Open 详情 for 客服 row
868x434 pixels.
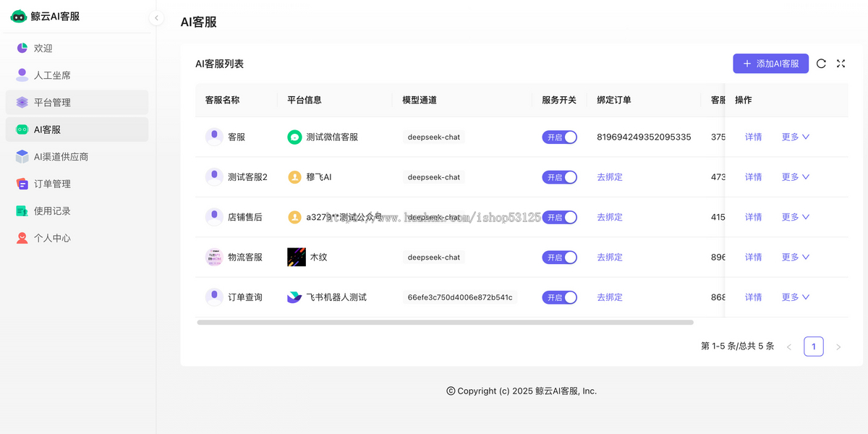point(753,137)
